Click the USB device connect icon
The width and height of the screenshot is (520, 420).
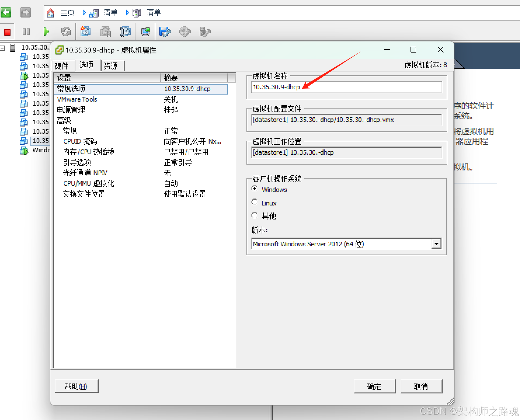click(x=205, y=32)
